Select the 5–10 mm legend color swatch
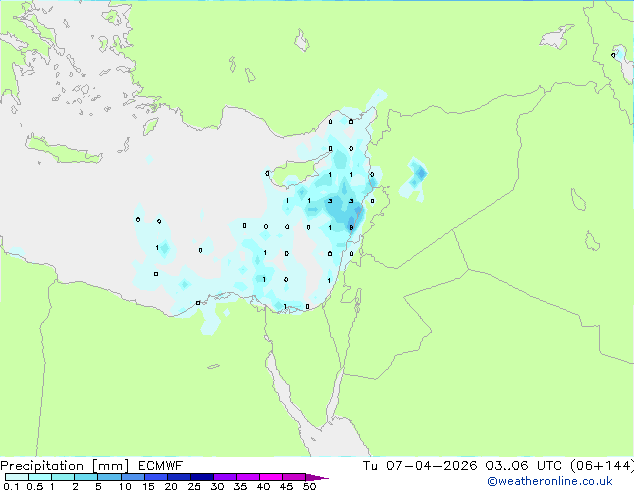 click(x=109, y=477)
